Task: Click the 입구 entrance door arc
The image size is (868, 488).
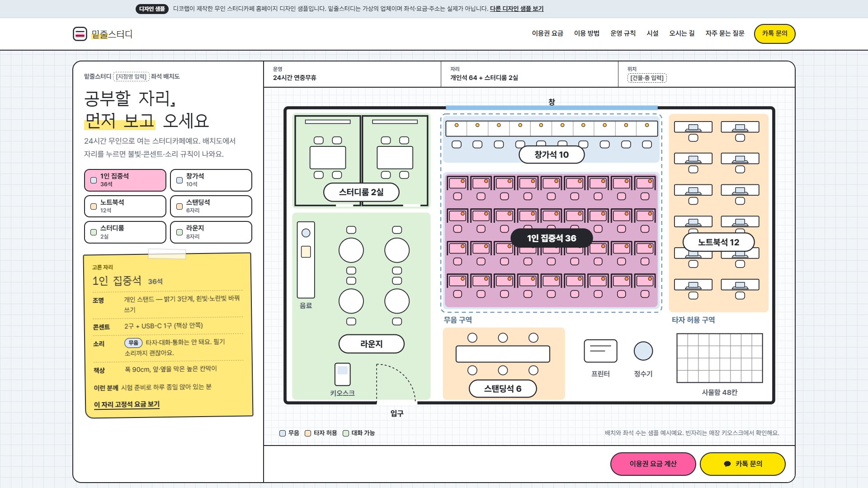Action: [x=396, y=383]
